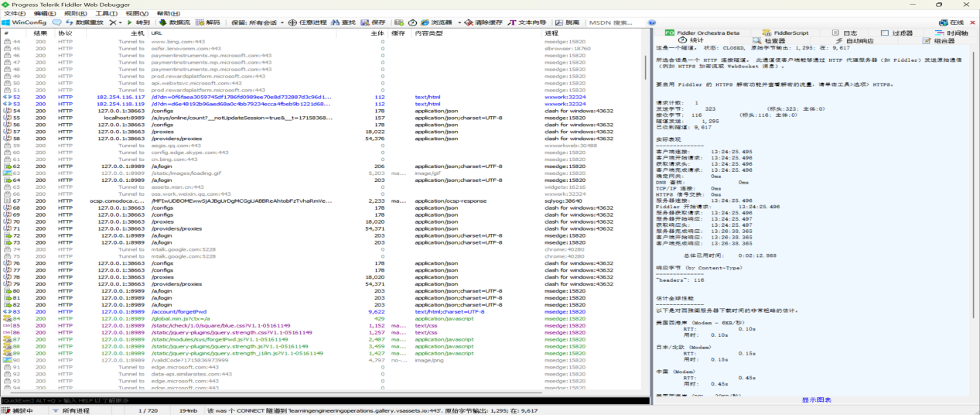This screenshot has width=980, height=415.
Task: Select session 84 /global.min.js
Action: coord(321,319)
